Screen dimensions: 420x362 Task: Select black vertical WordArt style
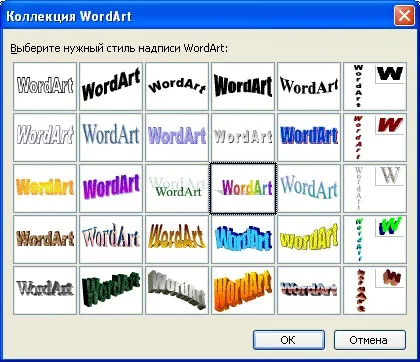[x=375, y=86]
